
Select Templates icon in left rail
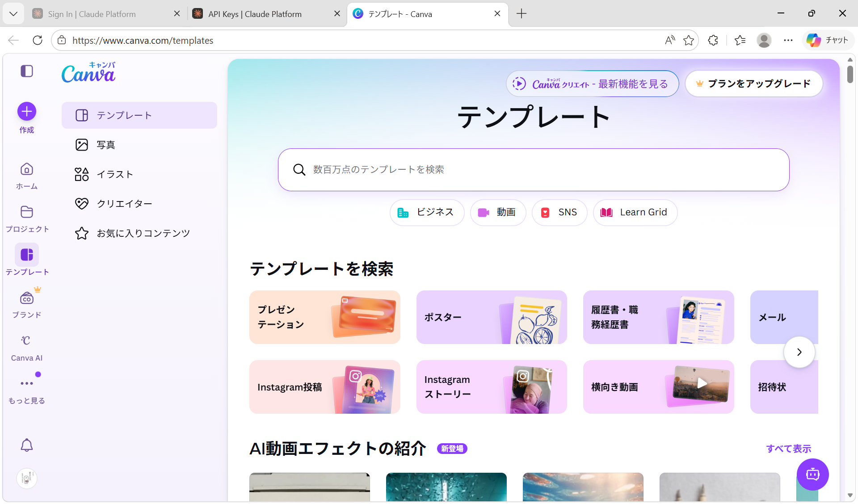(27, 255)
